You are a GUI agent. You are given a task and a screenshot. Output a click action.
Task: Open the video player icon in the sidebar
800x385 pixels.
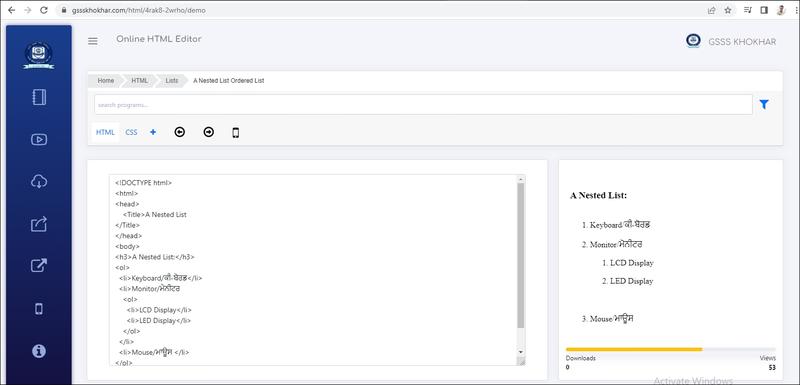point(39,139)
